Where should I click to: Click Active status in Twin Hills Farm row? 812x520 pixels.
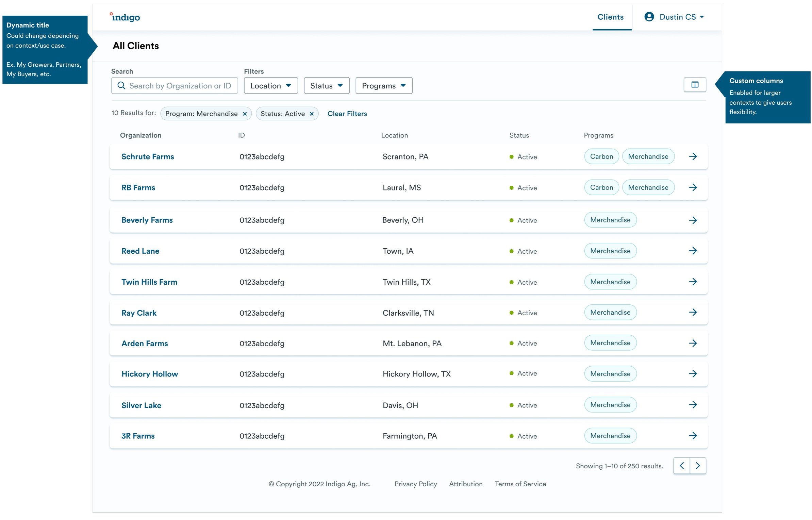(x=523, y=282)
